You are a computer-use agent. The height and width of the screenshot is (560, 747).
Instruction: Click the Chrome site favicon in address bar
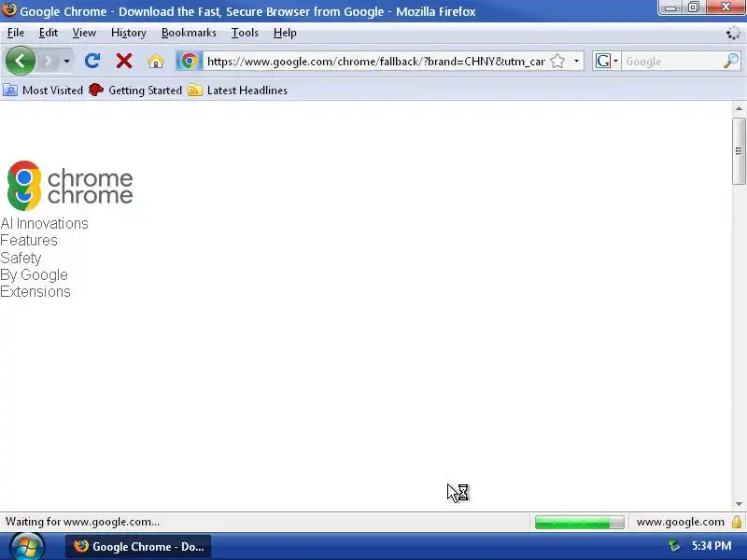[x=190, y=61]
